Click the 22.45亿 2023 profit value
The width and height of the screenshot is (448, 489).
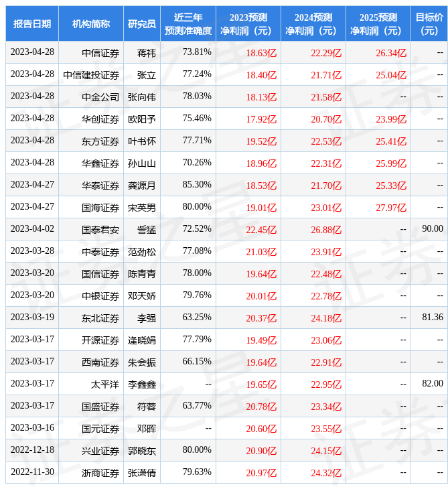click(x=261, y=230)
